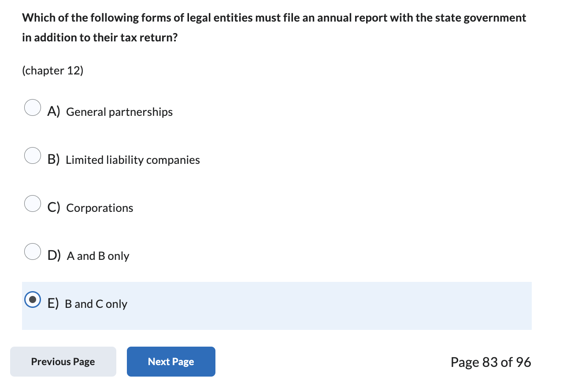The image size is (578, 392).
Task: Click the 'Page 83 of 96' indicator
Action: tap(491, 362)
